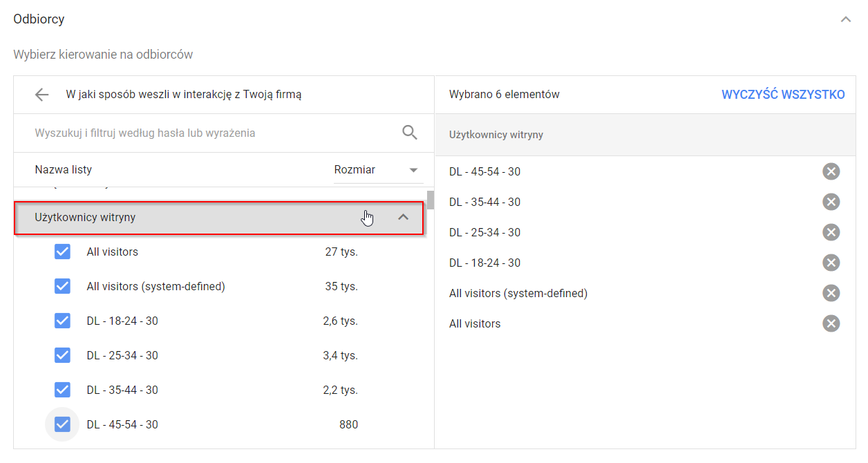Click the list scrollbar thumb
The width and height of the screenshot is (868, 463).
(x=431, y=199)
